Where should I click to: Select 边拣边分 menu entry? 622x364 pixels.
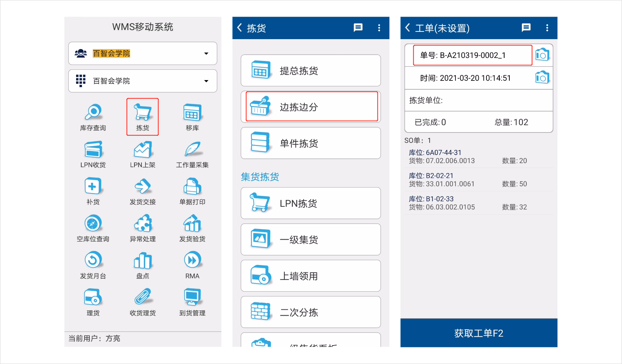(311, 107)
